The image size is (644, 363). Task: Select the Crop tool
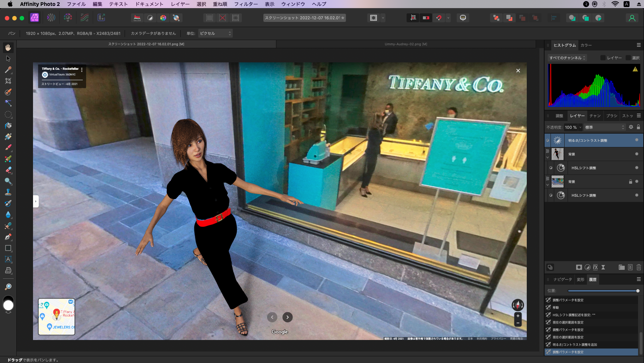pos(8,81)
